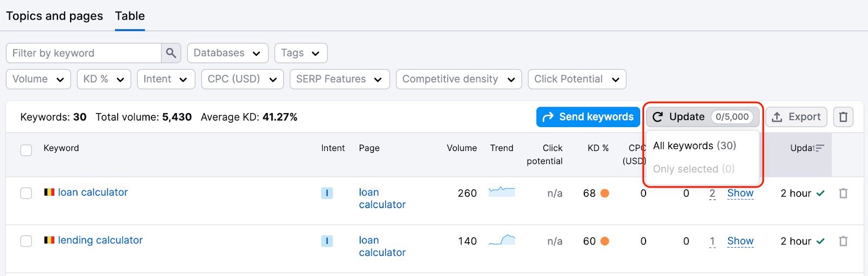The height and width of the screenshot is (276, 868).
Task: Click the lending calculator intent badge
Action: pyautogui.click(x=327, y=241)
